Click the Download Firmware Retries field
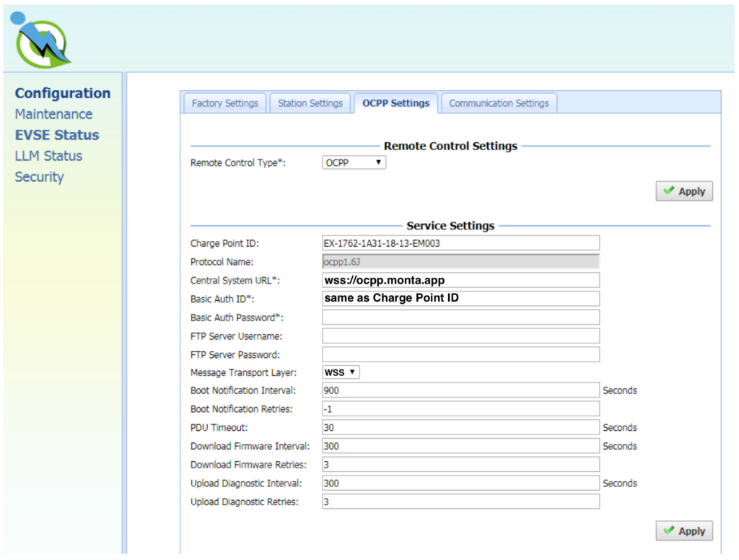Screen dimensions: 739x560 pos(461,465)
